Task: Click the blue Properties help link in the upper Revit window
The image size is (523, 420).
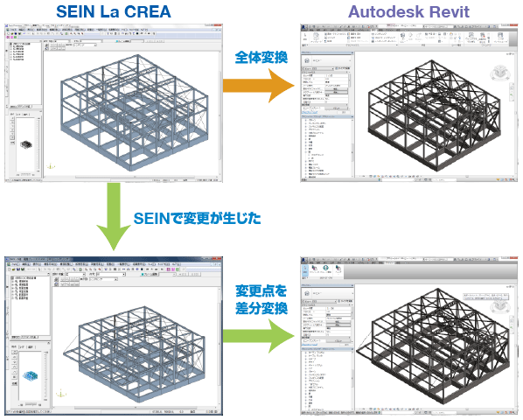Action: click(x=310, y=112)
